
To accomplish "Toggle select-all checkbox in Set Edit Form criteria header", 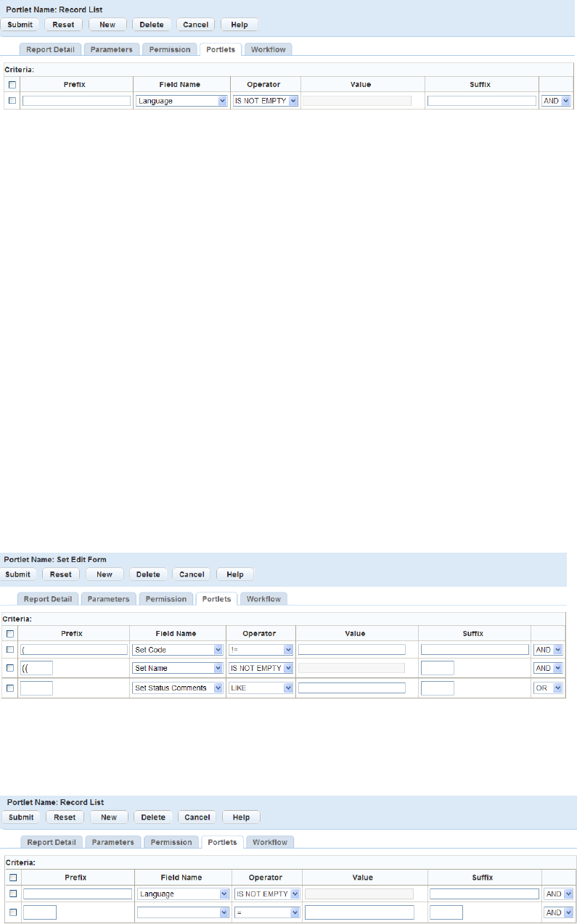I will point(10,633).
